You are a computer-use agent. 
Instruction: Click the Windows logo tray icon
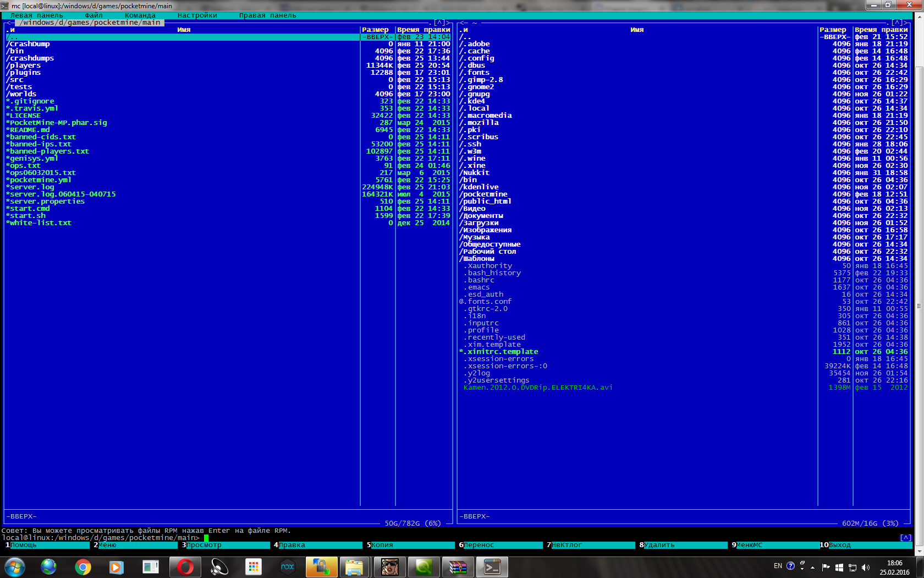click(839, 567)
